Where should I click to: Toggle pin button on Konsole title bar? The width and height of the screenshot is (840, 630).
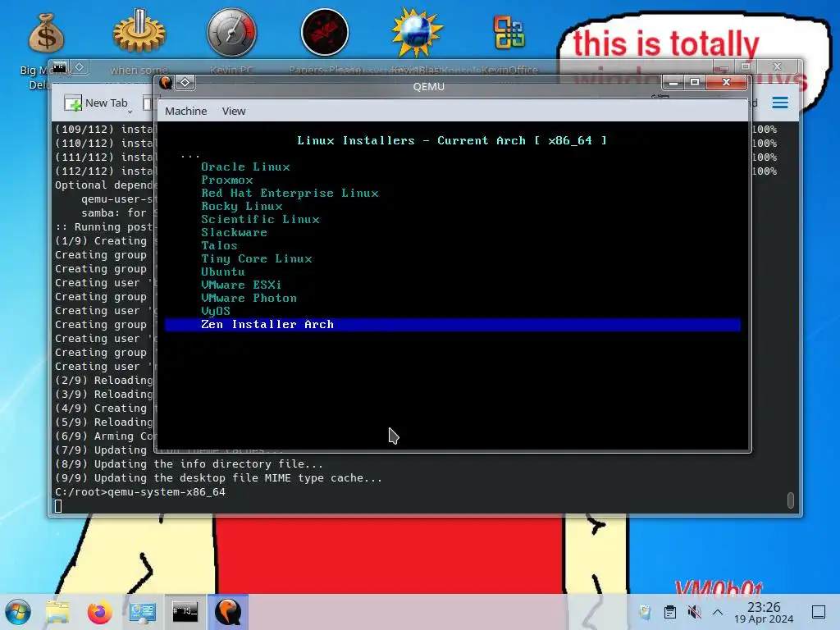point(80,67)
